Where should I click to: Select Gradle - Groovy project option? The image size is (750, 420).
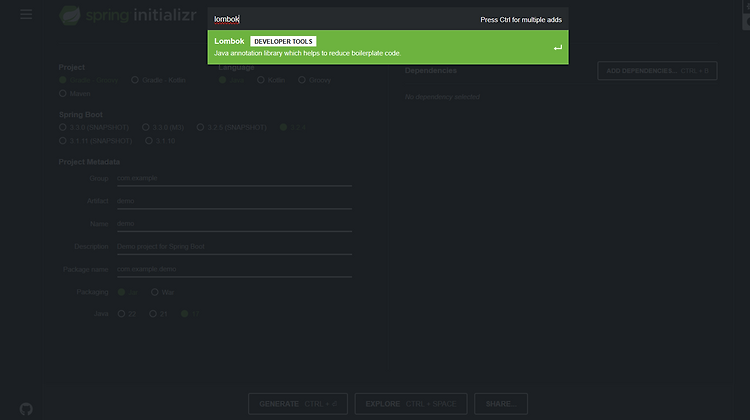pyautogui.click(x=89, y=80)
